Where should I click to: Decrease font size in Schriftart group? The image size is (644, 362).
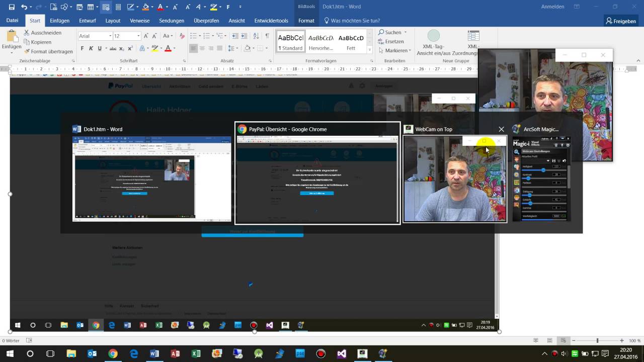(154, 36)
